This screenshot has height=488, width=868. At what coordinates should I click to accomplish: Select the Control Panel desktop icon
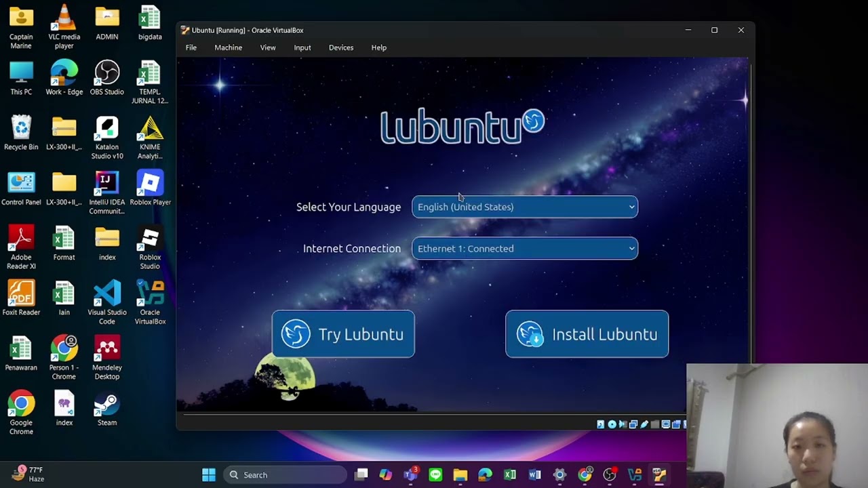(21, 188)
